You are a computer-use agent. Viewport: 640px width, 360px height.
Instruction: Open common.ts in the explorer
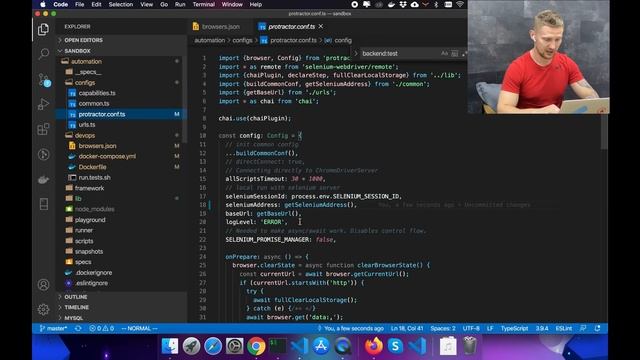[94, 104]
